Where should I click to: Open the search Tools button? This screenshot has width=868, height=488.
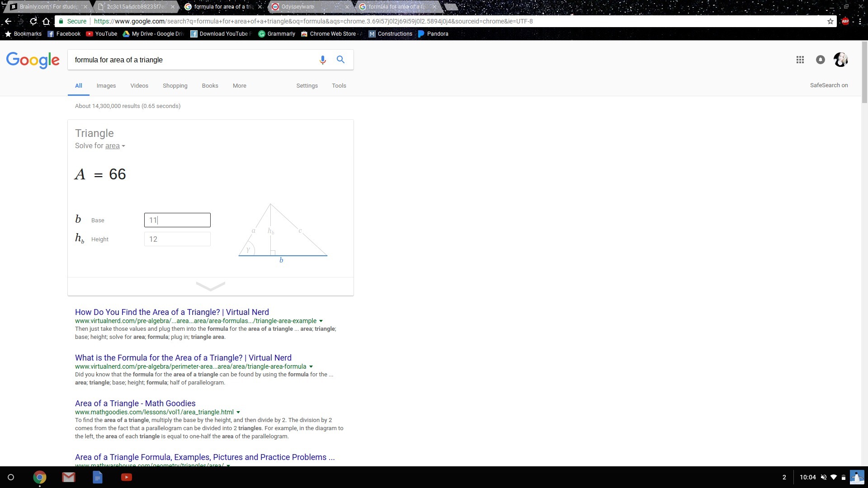click(x=339, y=86)
